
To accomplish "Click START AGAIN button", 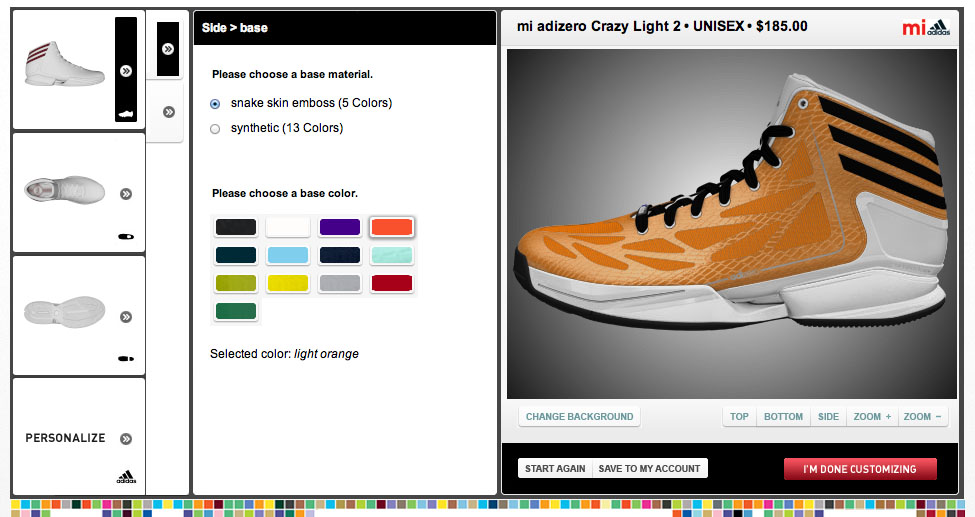I will click(555, 468).
